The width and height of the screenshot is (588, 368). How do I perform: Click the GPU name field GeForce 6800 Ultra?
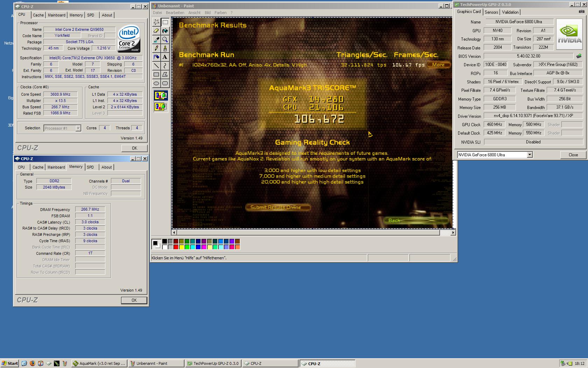point(519,22)
